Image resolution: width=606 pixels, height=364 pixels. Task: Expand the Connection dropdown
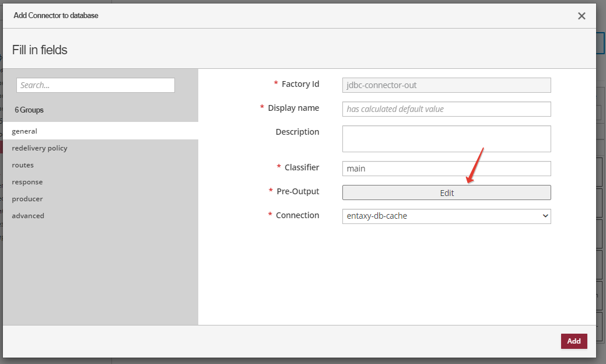[446, 216]
